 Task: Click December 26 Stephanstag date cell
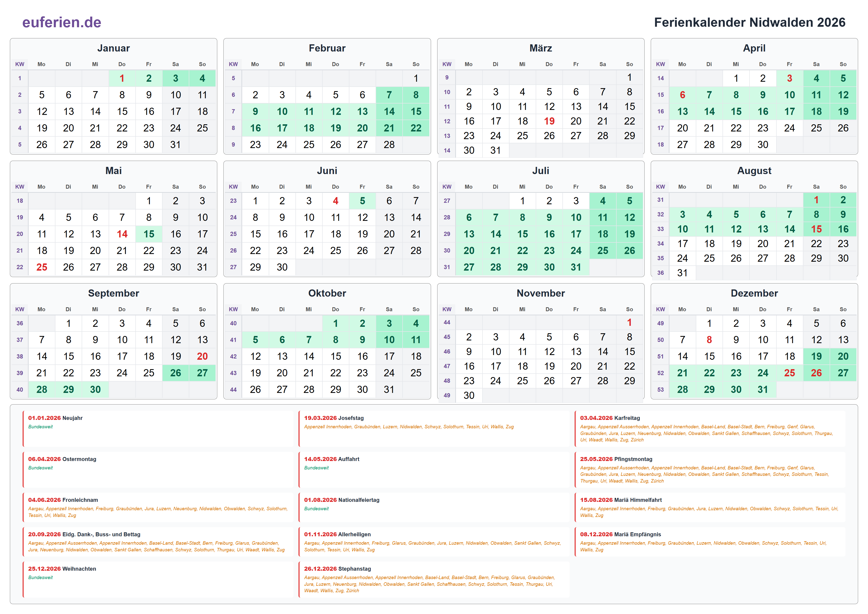[x=816, y=373]
